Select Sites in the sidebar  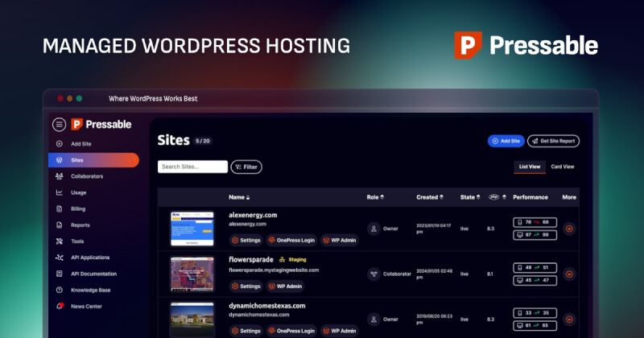click(93, 160)
